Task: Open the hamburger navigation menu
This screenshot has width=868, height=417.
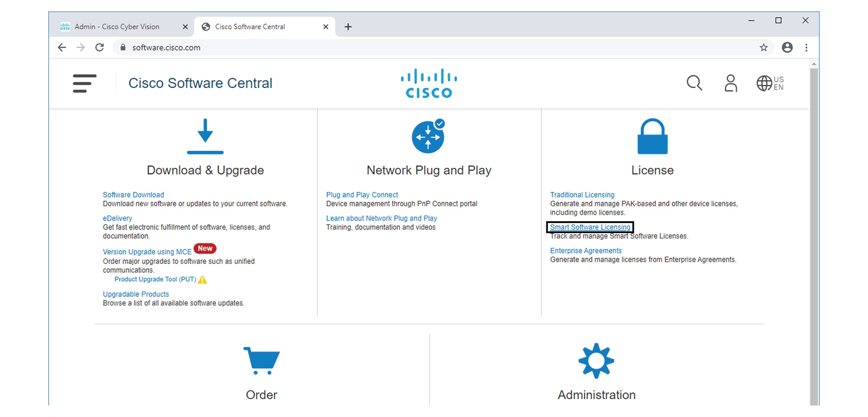Action: pos(84,83)
